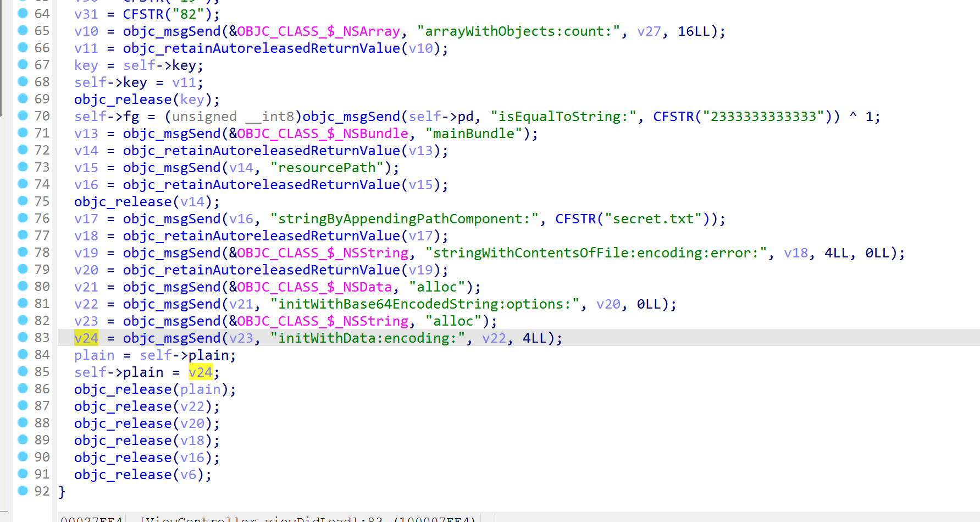Toggle the breakpoint marker on line 81
The height and width of the screenshot is (522, 980).
point(23,303)
